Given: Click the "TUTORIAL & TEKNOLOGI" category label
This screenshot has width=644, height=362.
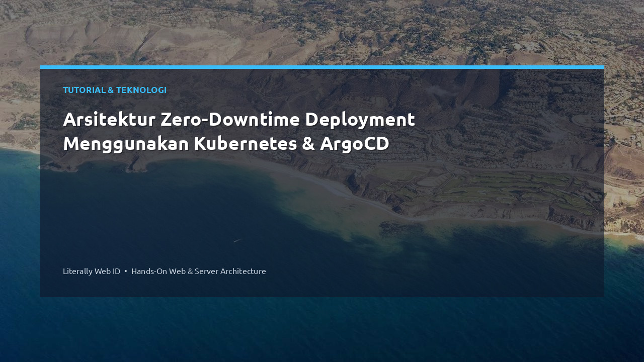Looking at the screenshot, I should [115, 90].
